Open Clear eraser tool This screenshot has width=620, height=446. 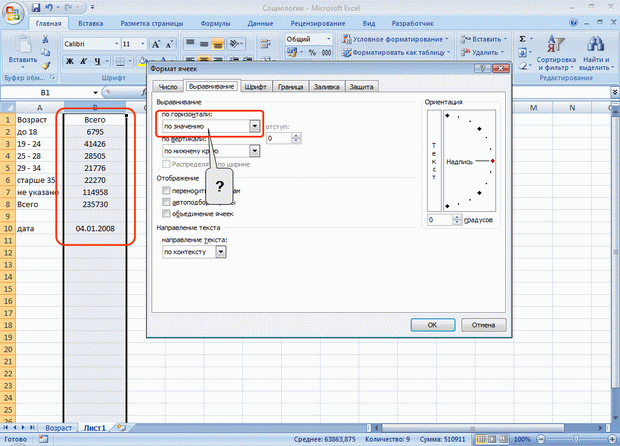point(522,66)
